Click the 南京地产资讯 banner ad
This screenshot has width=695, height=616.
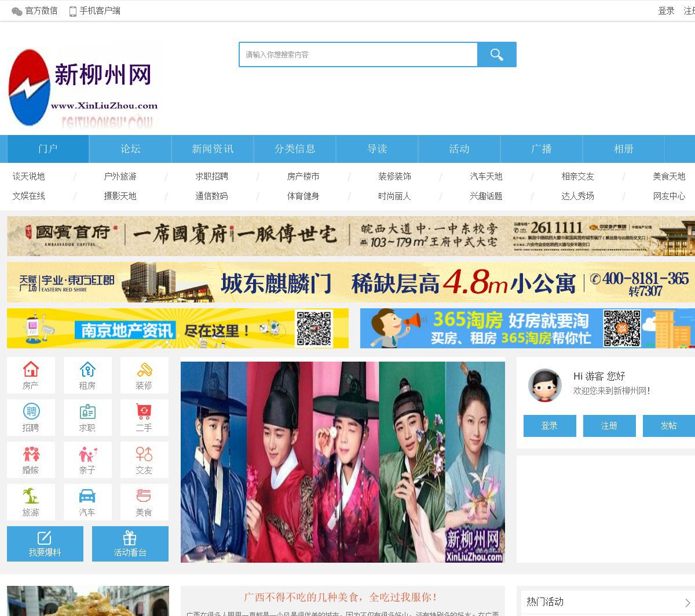(x=178, y=329)
